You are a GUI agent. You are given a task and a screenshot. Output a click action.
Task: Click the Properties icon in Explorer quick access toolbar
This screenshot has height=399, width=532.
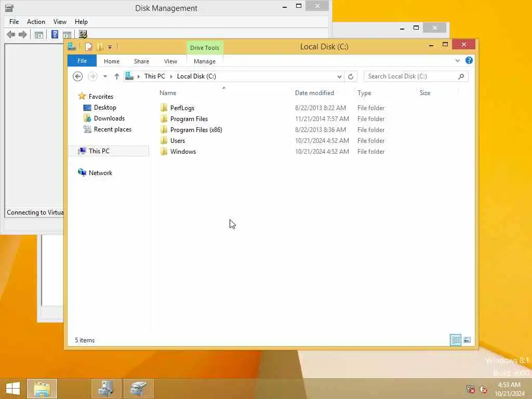coord(88,47)
